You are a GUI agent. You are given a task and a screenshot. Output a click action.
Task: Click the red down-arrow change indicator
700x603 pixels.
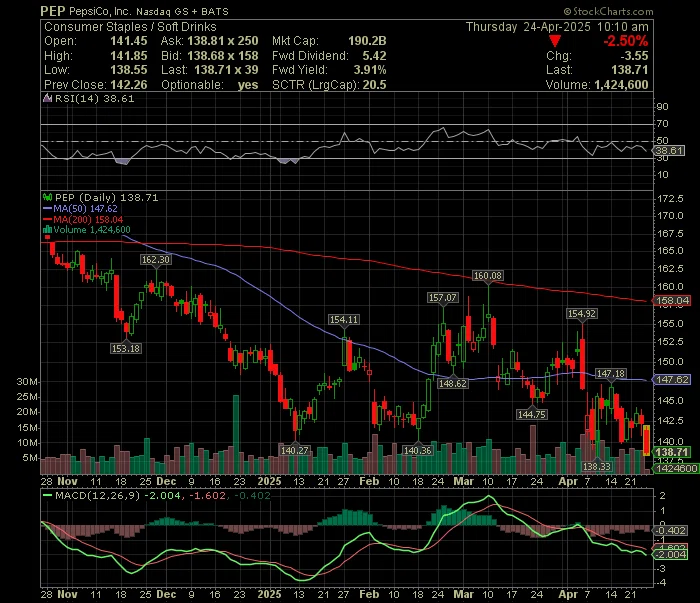pyautogui.click(x=555, y=41)
